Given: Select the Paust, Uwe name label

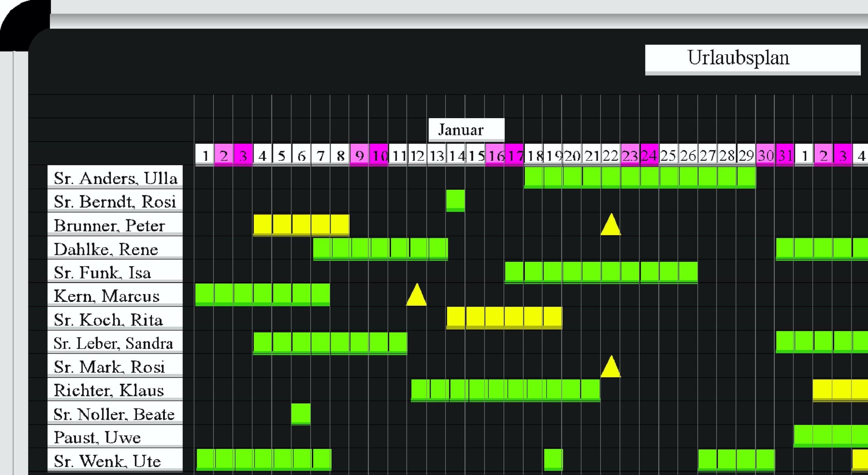Looking at the screenshot, I should 115,436.
